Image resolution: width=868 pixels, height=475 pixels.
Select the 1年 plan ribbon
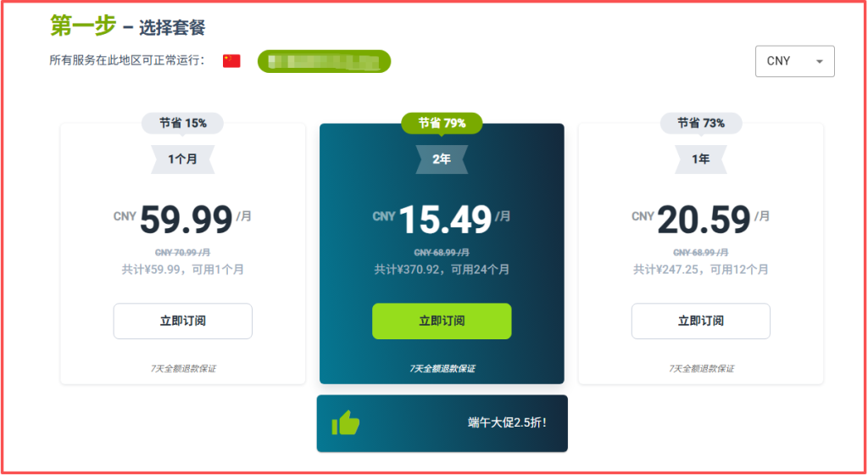coord(701,159)
